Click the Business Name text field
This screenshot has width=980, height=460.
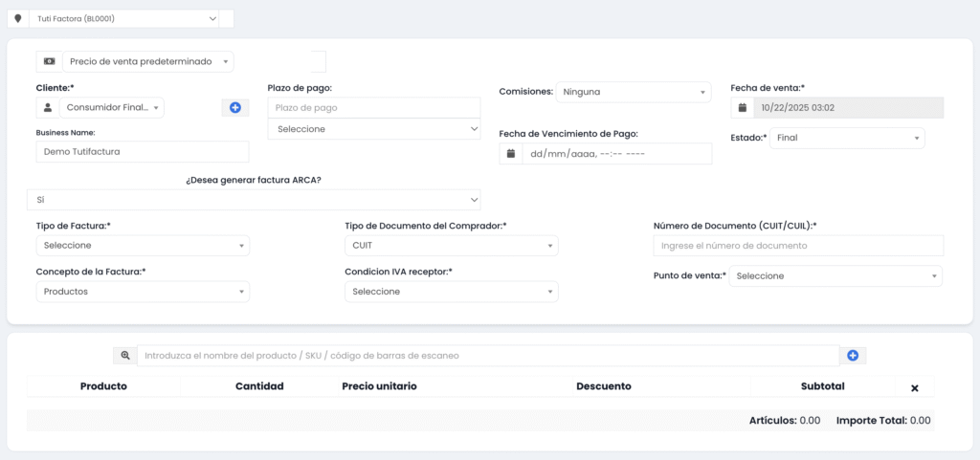(143, 152)
